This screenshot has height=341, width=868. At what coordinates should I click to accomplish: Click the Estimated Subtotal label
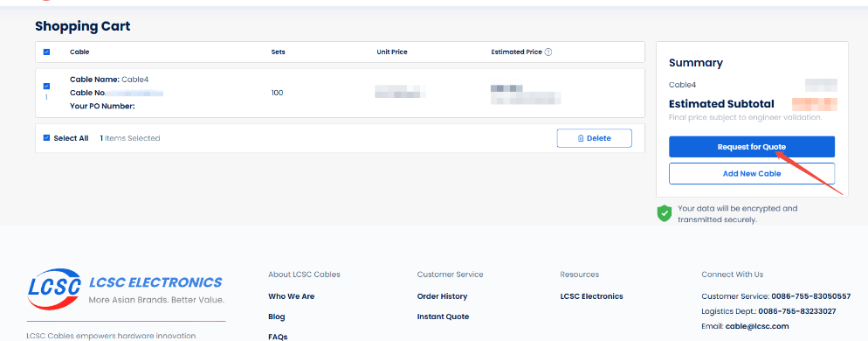click(x=721, y=104)
